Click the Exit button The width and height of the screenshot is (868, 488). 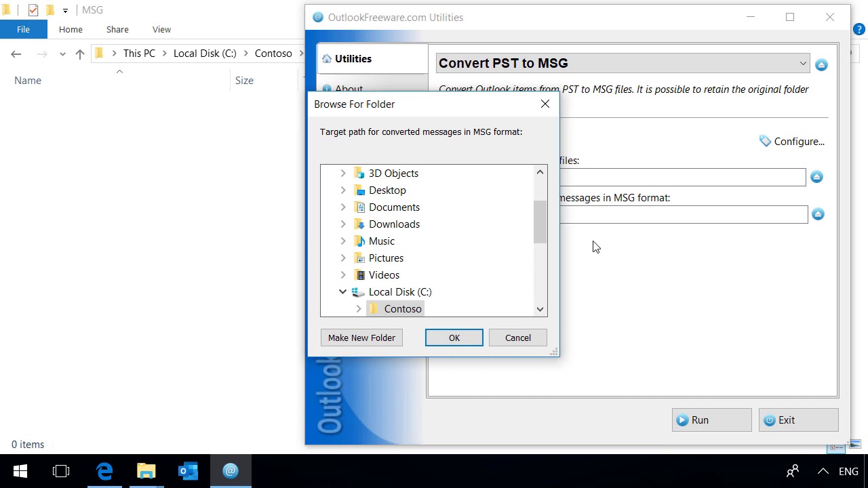[x=798, y=420]
